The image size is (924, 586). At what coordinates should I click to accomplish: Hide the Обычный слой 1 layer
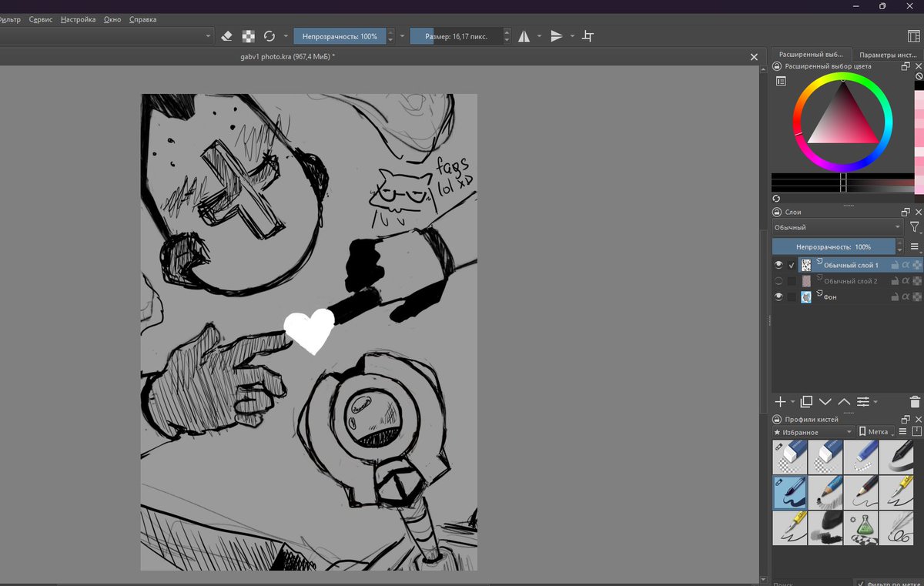coord(778,265)
